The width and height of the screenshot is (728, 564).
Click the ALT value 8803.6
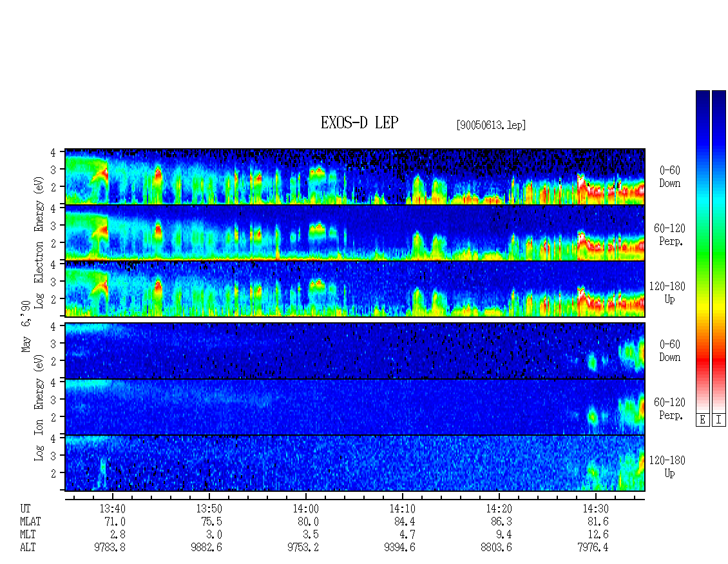[496, 547]
